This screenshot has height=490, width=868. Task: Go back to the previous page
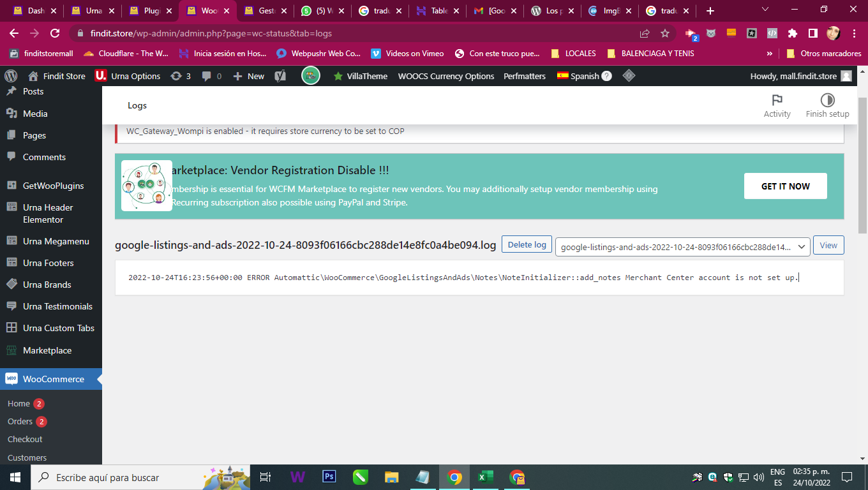click(14, 33)
